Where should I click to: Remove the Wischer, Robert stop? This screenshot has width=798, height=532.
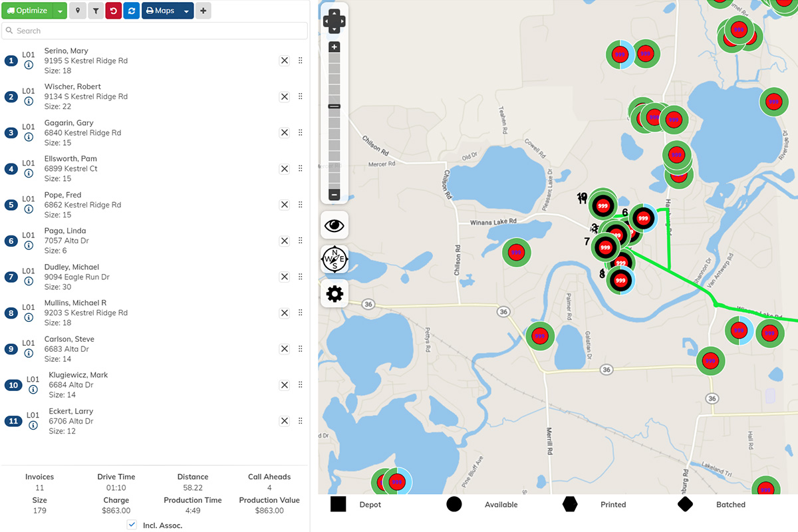pyautogui.click(x=285, y=96)
